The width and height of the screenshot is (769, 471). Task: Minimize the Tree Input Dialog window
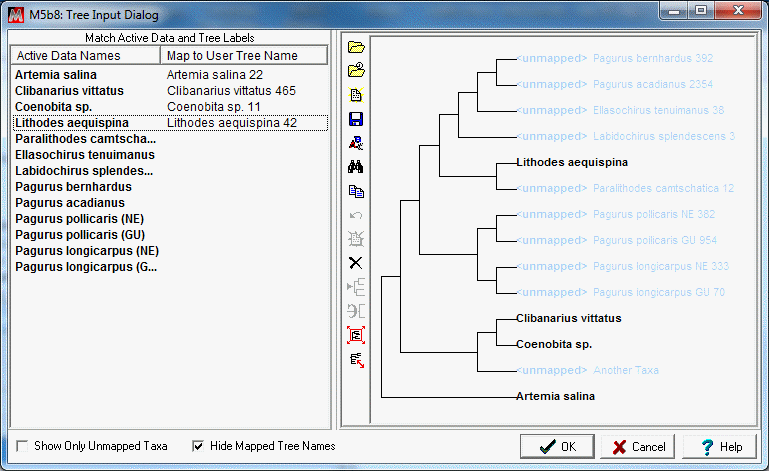[674, 10]
